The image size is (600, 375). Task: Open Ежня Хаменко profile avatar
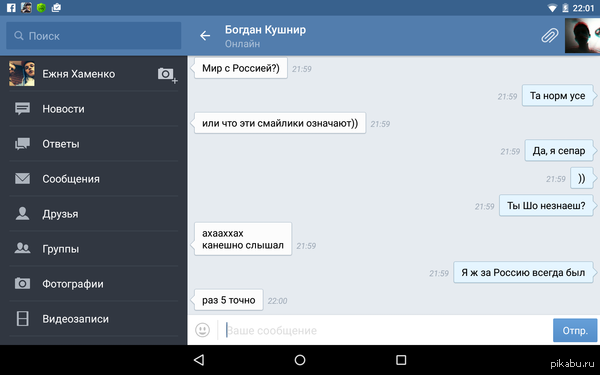click(22, 73)
